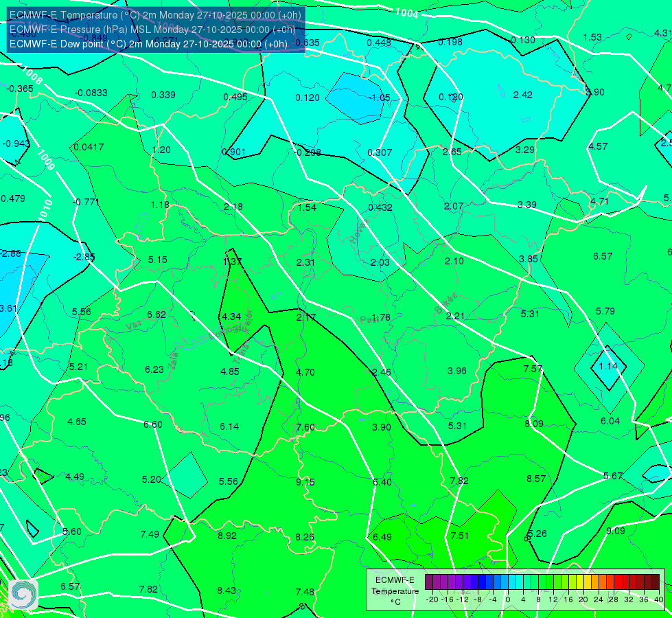Screen dimensions: 672x618
Task: Click the 7.57 temperature value
Action: 533,369
